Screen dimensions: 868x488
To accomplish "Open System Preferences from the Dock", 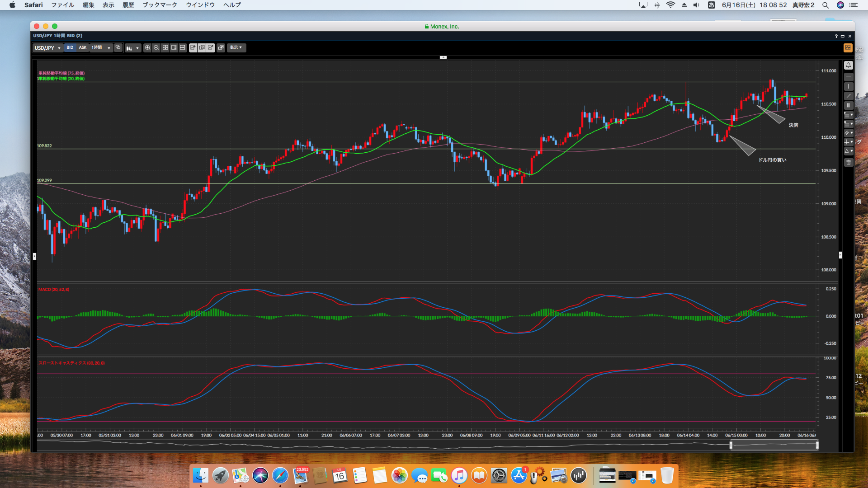I will tap(499, 476).
